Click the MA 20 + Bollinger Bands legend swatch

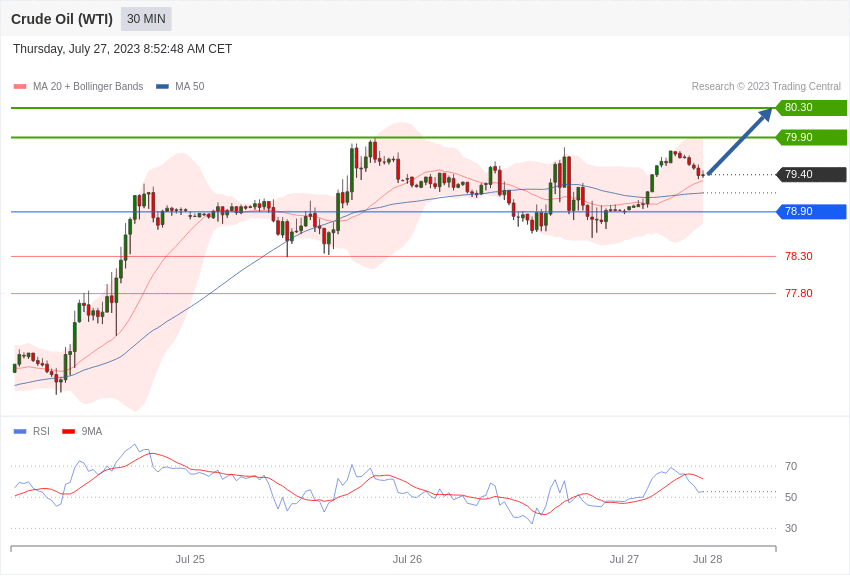(x=20, y=87)
